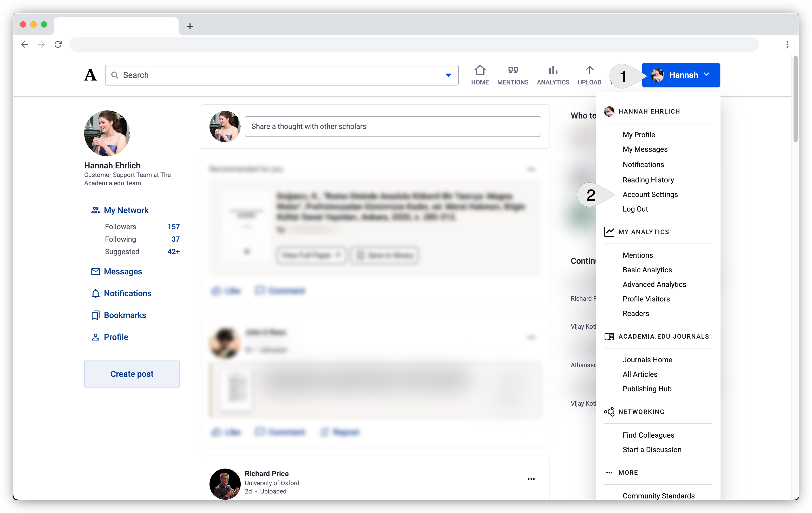Open the Analytics bar chart icon
The image size is (812, 513).
tap(553, 70)
